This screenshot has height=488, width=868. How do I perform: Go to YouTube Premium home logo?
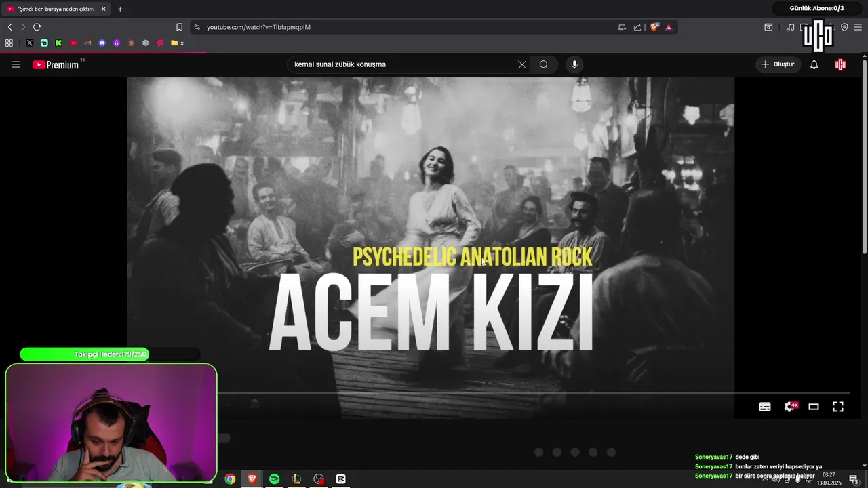[57, 64]
